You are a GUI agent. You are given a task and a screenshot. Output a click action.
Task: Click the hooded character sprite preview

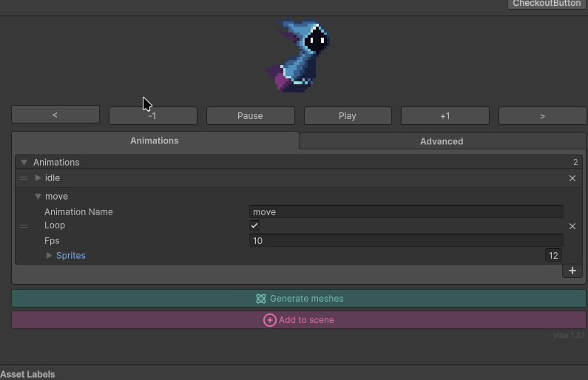click(x=300, y=56)
